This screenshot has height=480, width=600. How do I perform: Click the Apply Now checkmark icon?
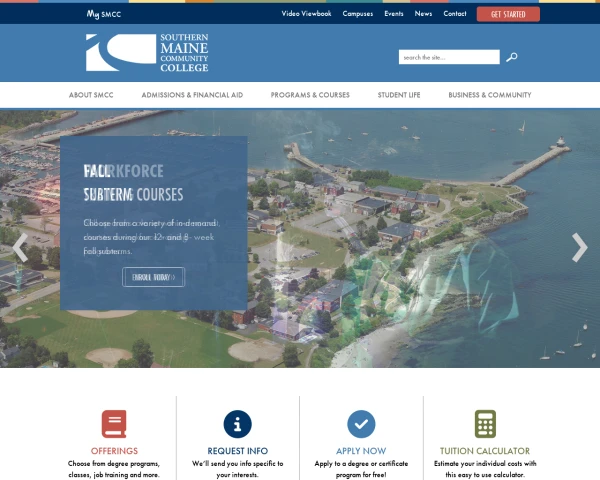coord(361,424)
